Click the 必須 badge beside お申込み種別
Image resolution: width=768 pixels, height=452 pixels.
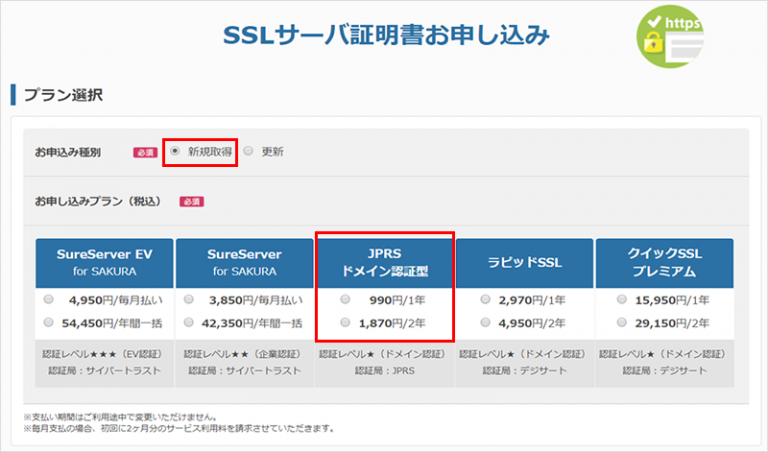(145, 153)
